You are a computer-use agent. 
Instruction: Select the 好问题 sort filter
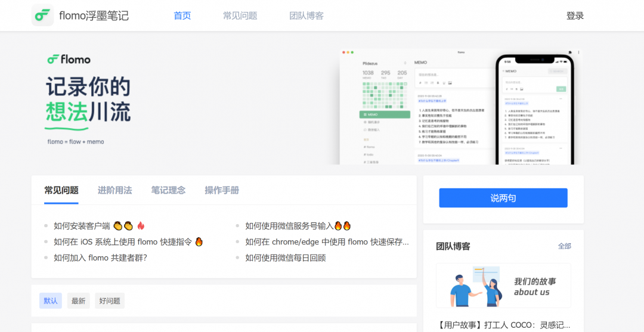[x=110, y=301]
